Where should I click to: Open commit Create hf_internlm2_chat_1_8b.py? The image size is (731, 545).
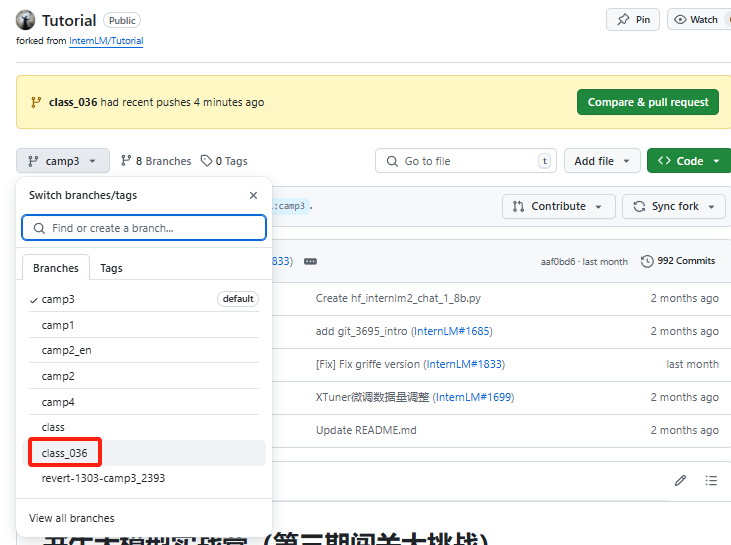398,298
